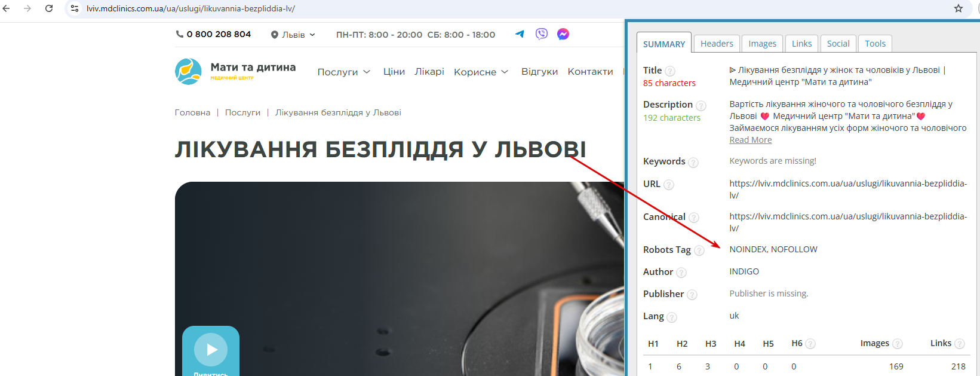The image size is (980, 376).
Task: Bookmark this page with star icon
Action: [x=959, y=8]
